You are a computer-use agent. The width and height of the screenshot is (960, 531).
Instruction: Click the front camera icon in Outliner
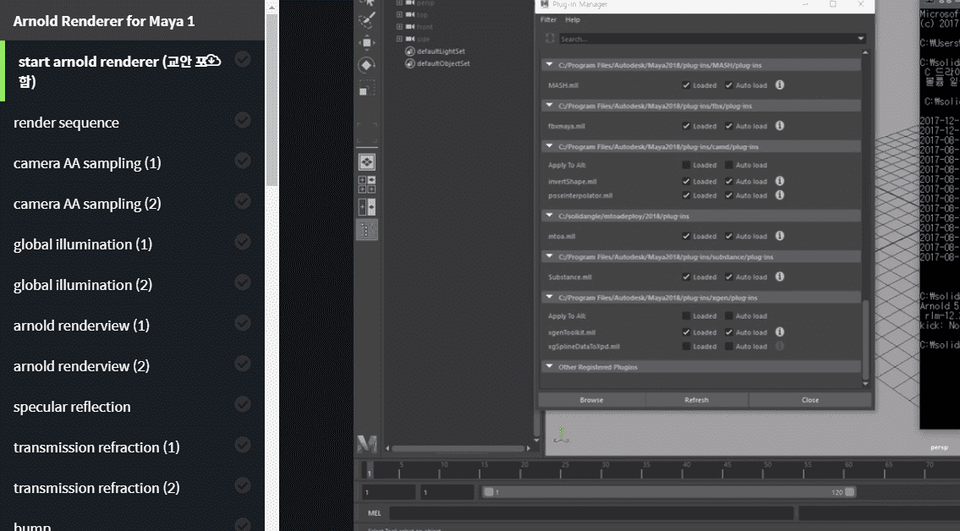click(410, 27)
